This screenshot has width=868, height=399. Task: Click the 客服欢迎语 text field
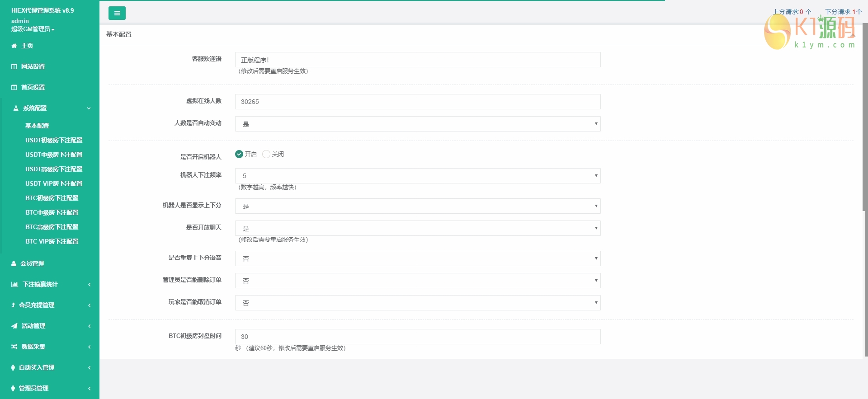[x=418, y=60]
